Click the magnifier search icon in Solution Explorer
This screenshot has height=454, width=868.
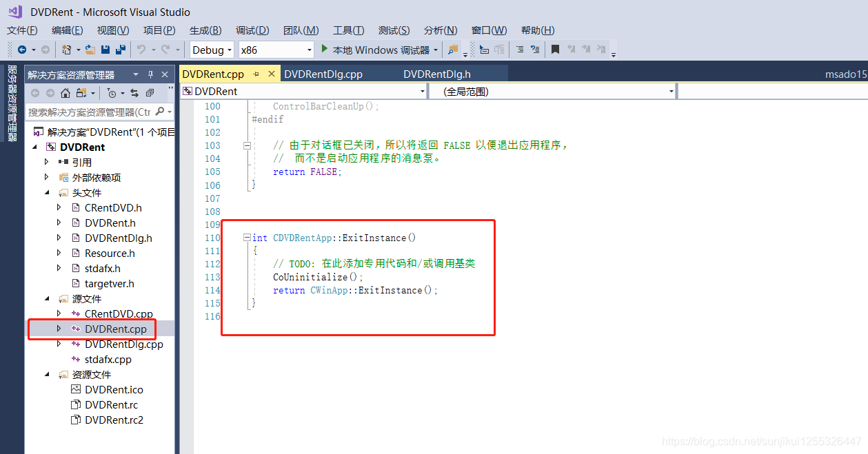160,112
